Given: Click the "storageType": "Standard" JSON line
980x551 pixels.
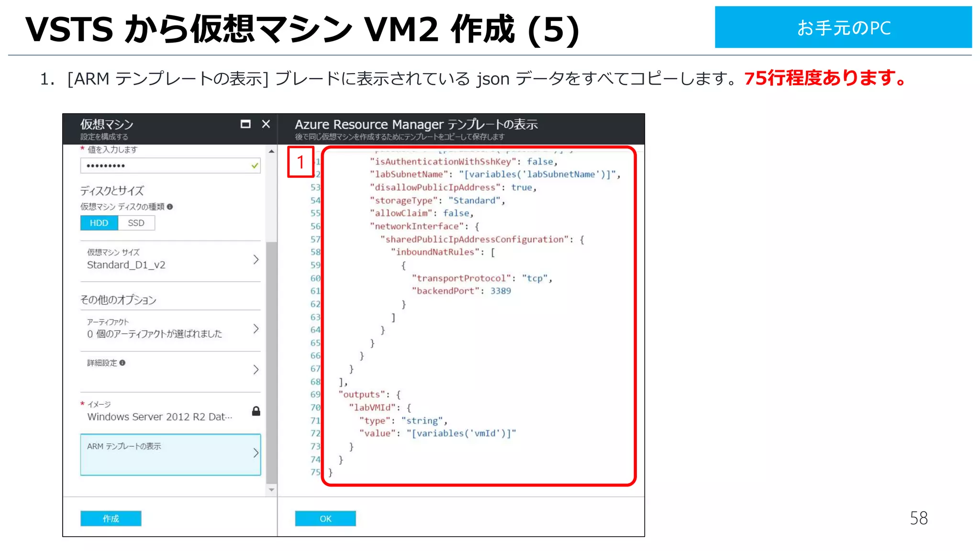Looking at the screenshot, I should coord(437,200).
